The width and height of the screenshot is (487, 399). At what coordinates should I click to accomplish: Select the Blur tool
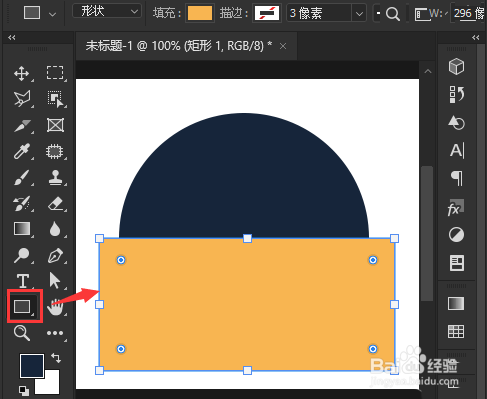(55, 229)
